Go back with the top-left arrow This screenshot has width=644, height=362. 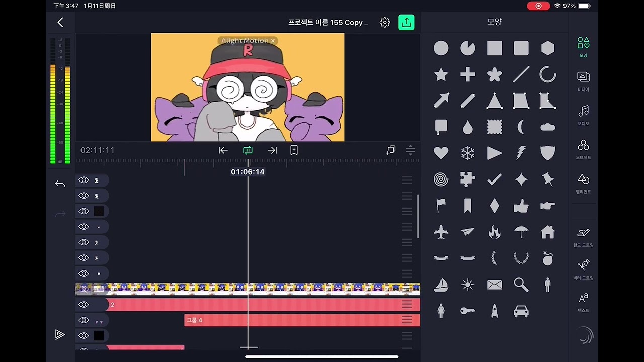(x=60, y=22)
